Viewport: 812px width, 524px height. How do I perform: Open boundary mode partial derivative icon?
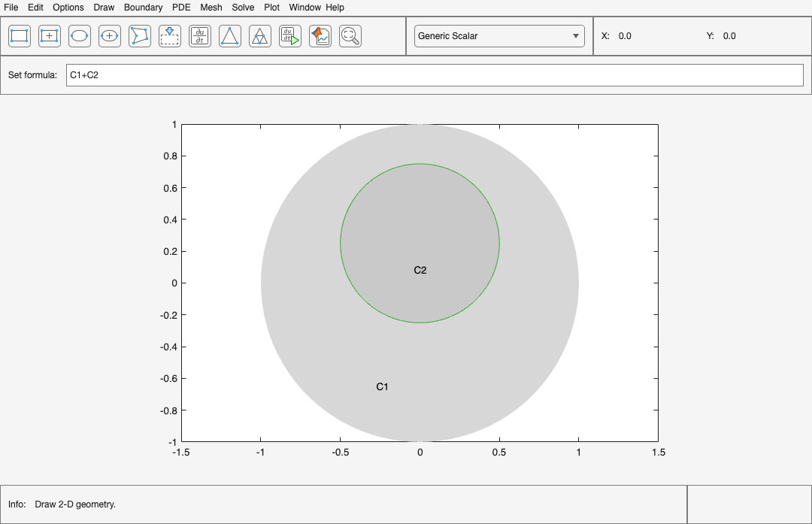pos(200,36)
